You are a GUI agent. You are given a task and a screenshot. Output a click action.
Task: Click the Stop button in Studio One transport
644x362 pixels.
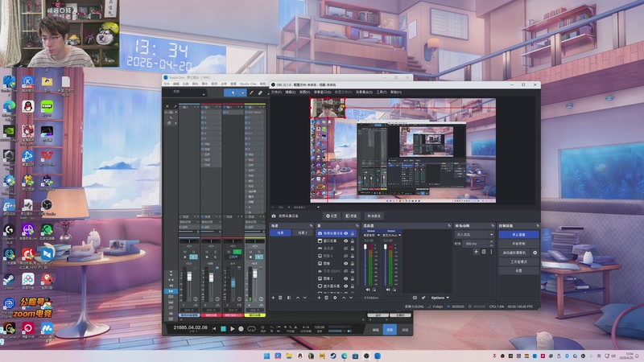point(224,329)
